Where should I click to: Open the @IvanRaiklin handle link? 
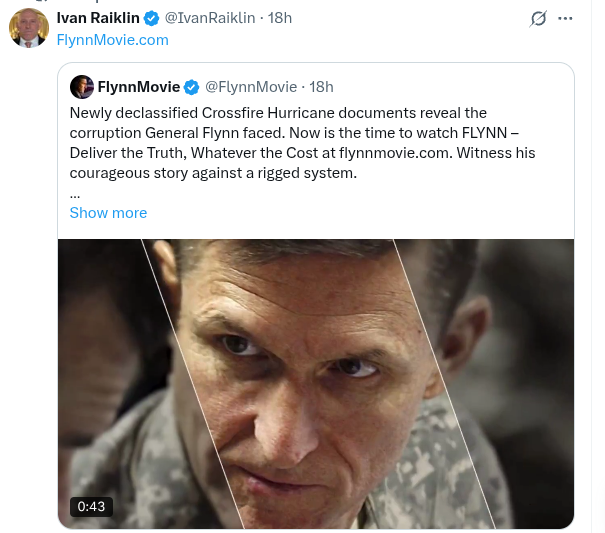[209, 18]
